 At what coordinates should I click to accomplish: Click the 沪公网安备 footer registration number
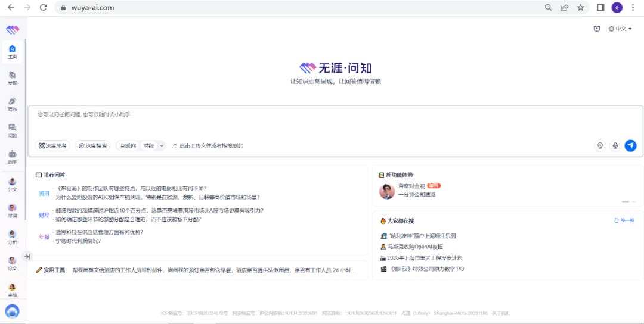click(289, 313)
